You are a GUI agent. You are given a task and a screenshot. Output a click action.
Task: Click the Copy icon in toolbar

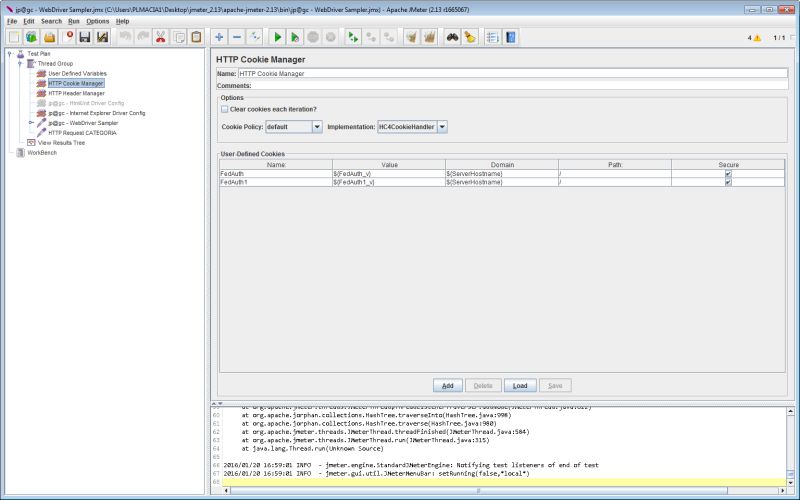[x=179, y=37]
